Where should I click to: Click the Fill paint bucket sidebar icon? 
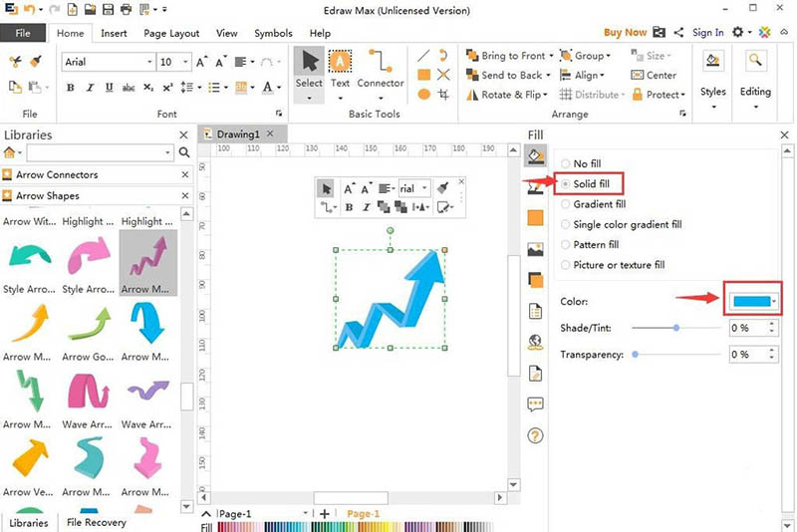(x=535, y=155)
